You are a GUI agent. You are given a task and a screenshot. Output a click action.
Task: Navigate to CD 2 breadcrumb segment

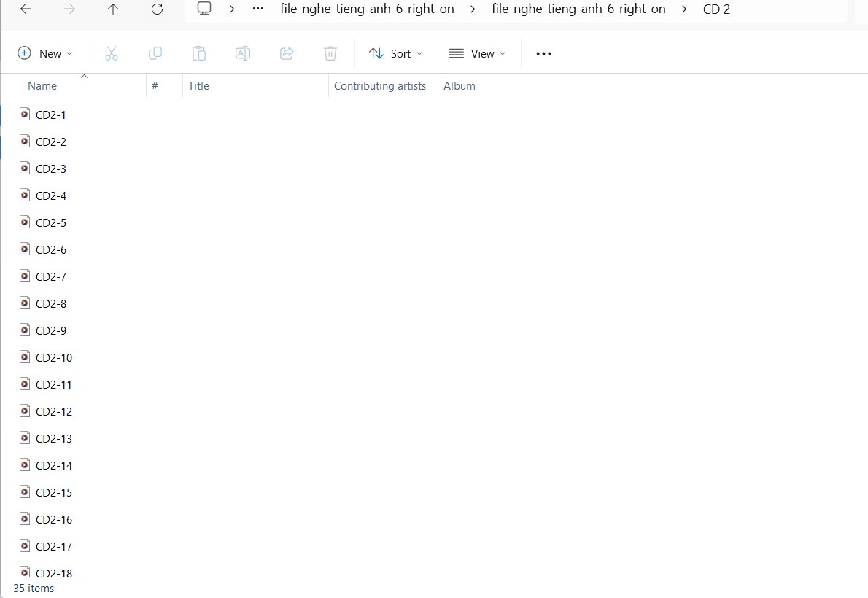716,9
